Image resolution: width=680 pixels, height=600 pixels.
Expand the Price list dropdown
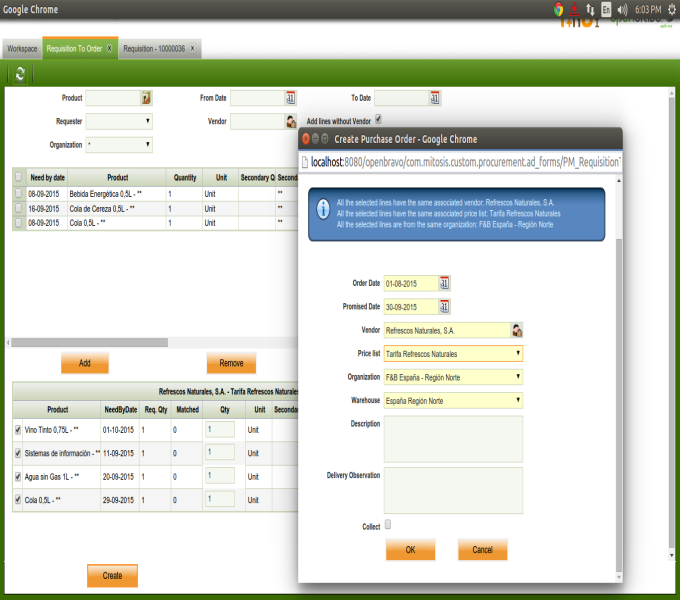pos(453,353)
